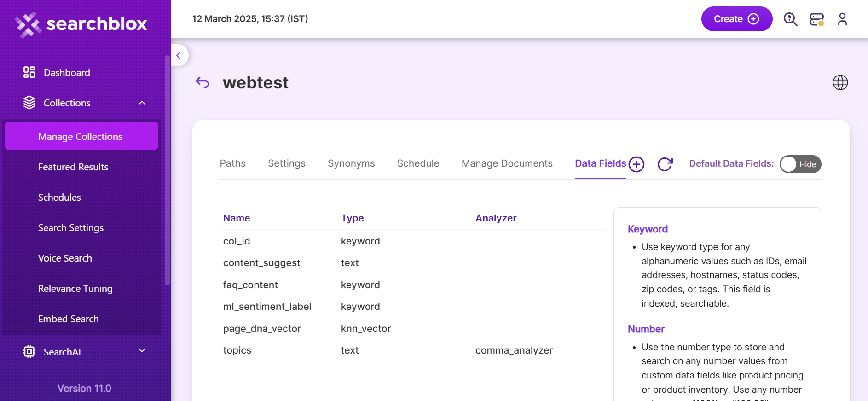Click the comma_analyzer analyzer cell
Screen dimensions: 868x401
[x=514, y=350]
